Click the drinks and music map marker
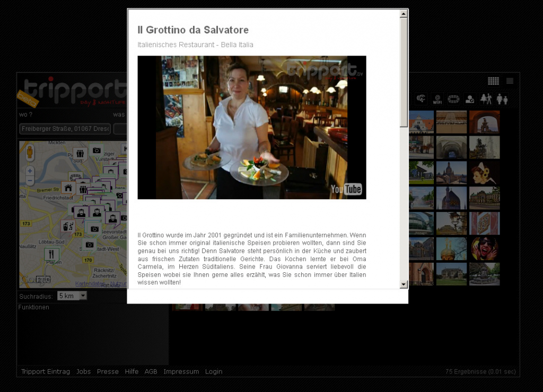Screen dimensions: 543x392 68,226
